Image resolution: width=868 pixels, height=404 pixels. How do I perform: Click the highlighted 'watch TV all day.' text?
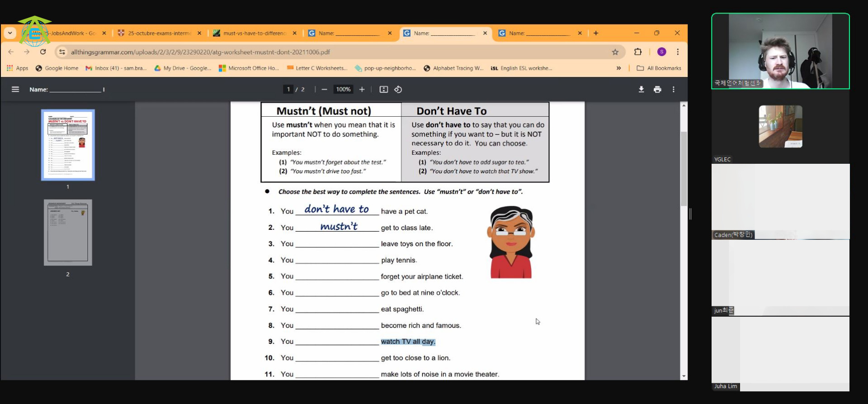point(408,342)
